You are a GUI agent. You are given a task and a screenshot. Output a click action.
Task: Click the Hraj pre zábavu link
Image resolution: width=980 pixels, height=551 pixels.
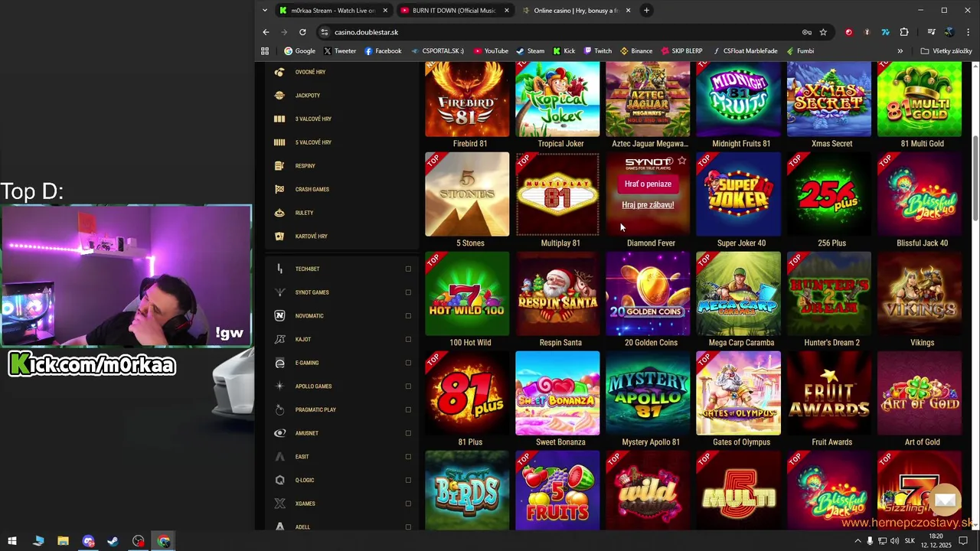pos(648,205)
